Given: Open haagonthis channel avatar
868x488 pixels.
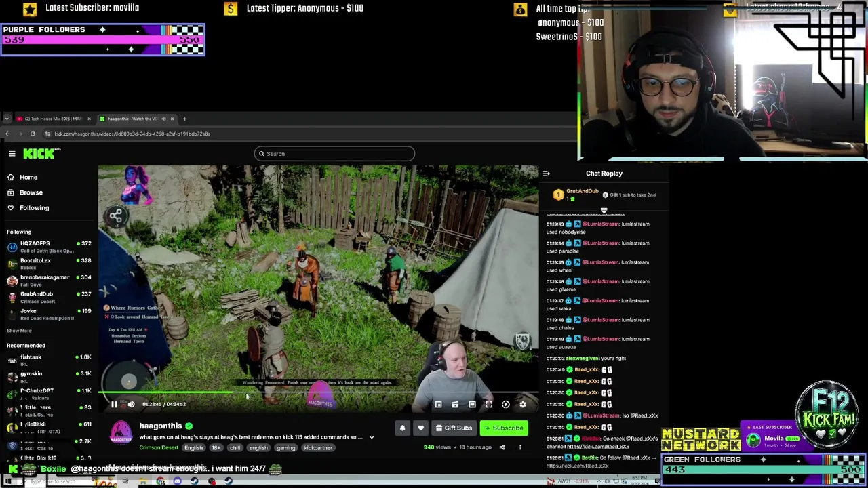Looking at the screenshot, I should [x=121, y=433].
